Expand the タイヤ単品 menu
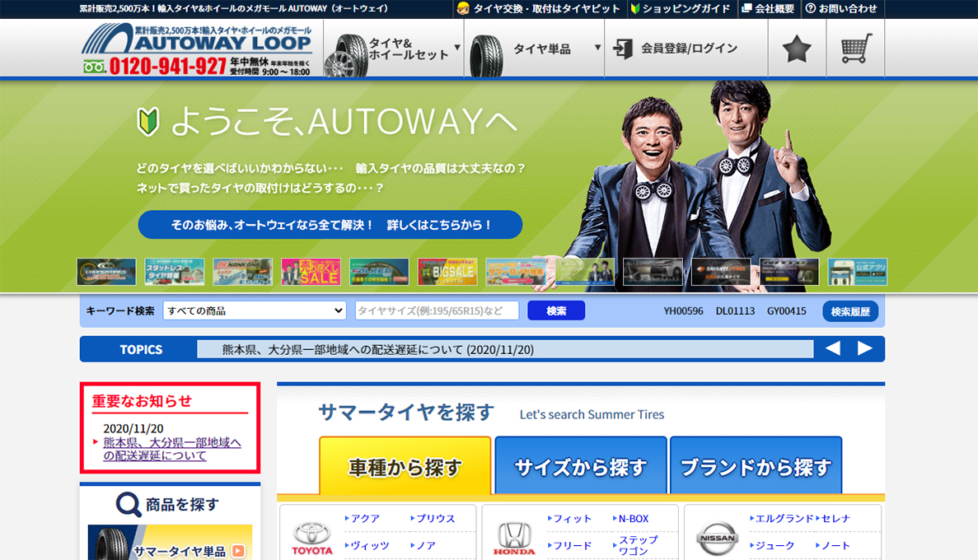 pyautogui.click(x=535, y=49)
